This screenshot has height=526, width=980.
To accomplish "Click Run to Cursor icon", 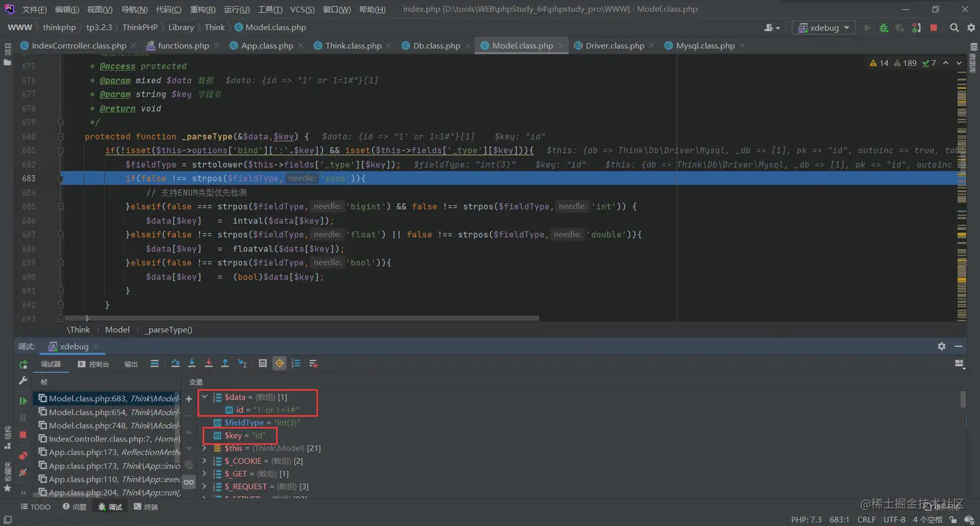I will click(242, 364).
